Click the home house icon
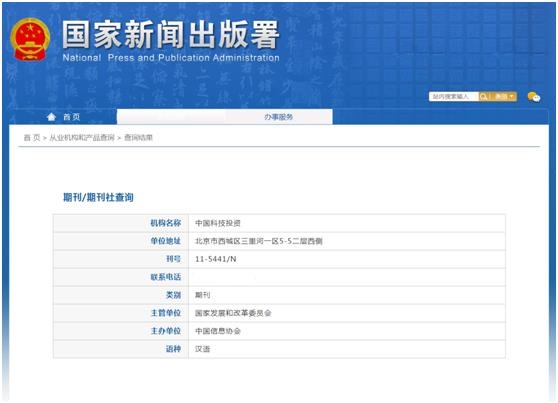The image size is (558, 403). pyautogui.click(x=52, y=117)
